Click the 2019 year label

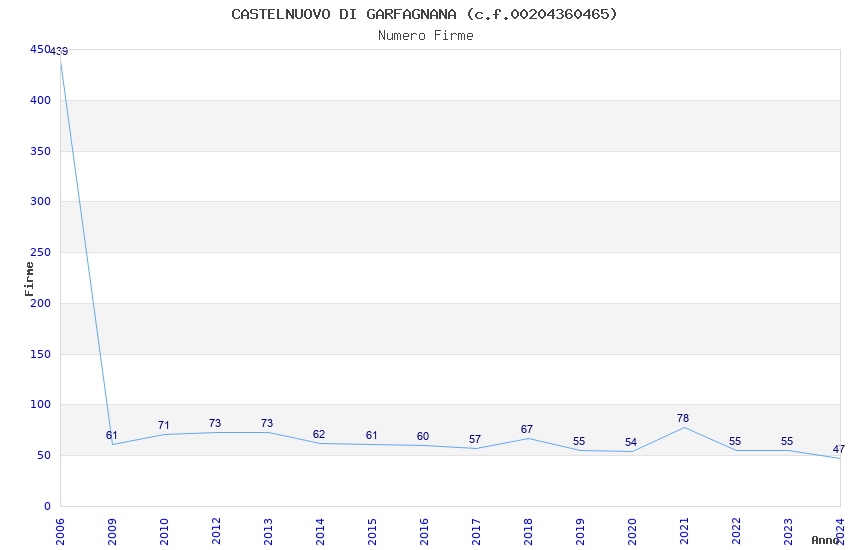point(581,531)
